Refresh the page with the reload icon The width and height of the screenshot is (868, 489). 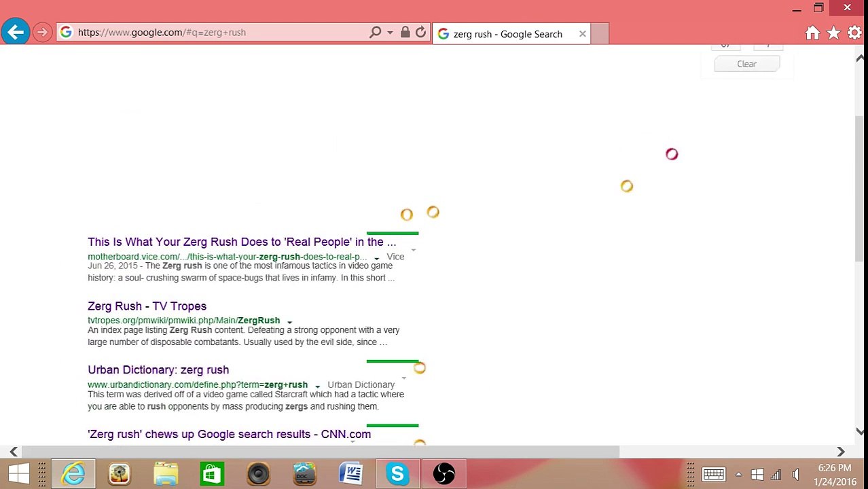click(420, 32)
